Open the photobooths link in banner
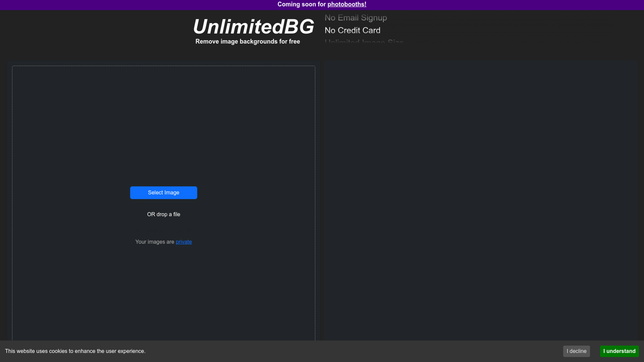The width and height of the screenshot is (644, 362). click(x=347, y=4)
